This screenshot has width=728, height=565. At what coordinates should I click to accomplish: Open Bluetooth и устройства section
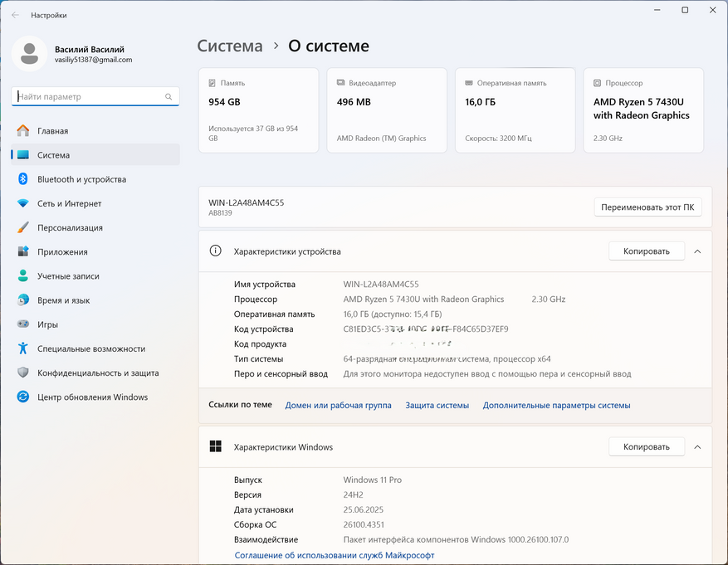(x=81, y=179)
